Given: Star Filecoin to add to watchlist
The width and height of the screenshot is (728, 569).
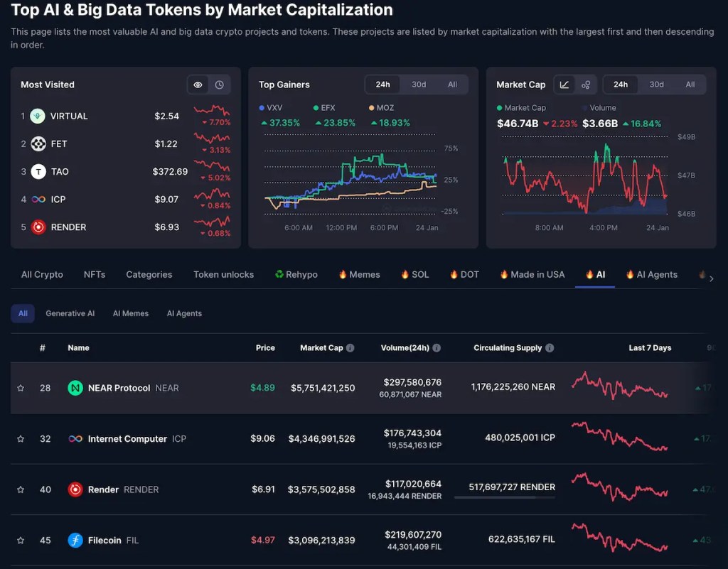Looking at the screenshot, I should click(x=21, y=541).
